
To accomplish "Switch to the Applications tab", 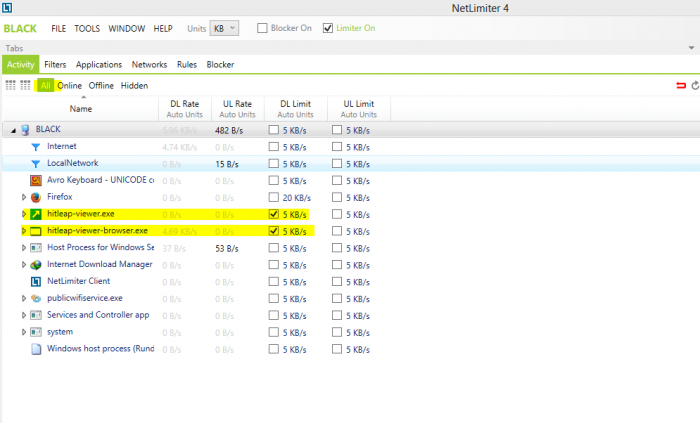I will [99, 65].
